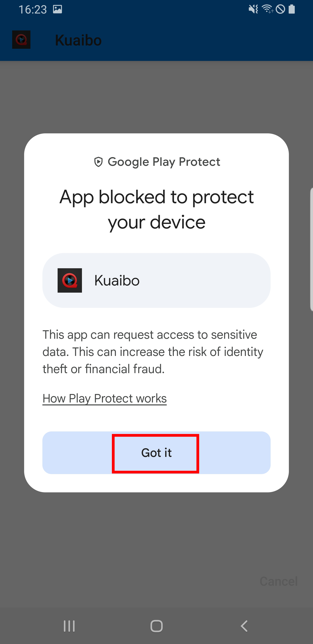313x644 pixels.
Task: Tap the 16:23 clock in status bar
Action: [33, 10]
